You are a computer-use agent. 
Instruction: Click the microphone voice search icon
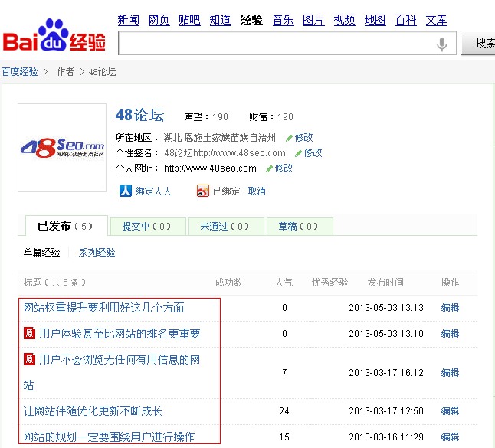(442, 44)
